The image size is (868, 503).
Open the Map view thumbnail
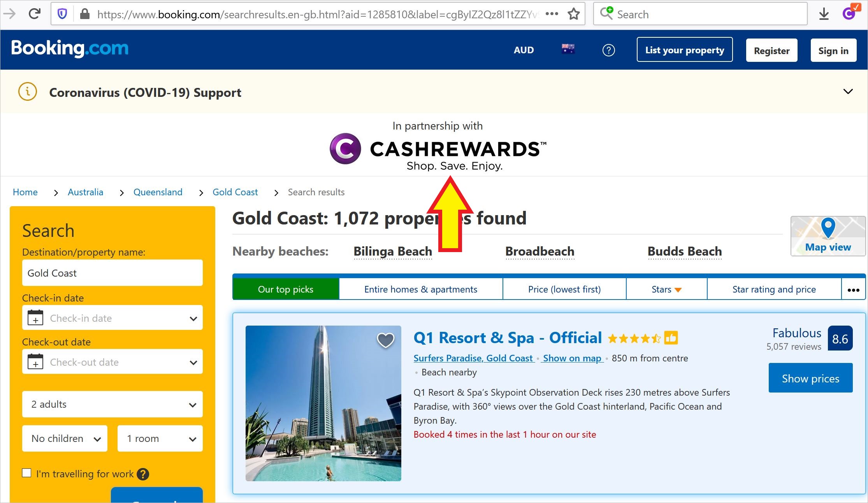click(x=828, y=236)
